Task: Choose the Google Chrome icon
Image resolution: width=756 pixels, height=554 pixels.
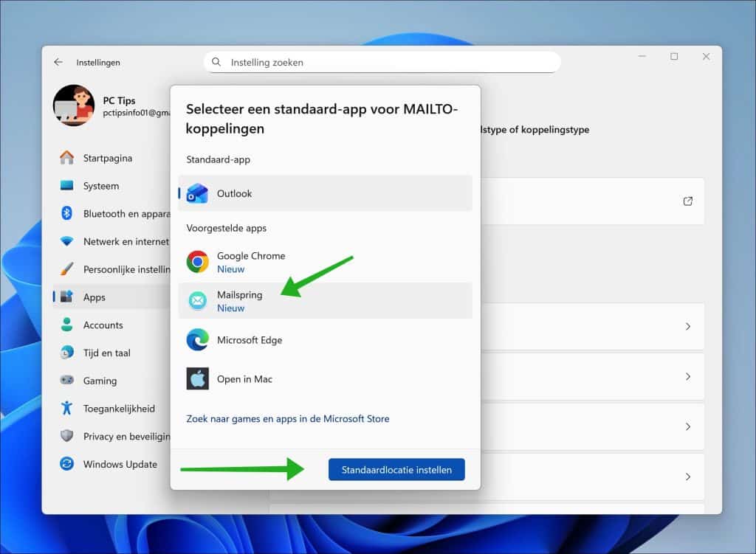Action: (197, 262)
